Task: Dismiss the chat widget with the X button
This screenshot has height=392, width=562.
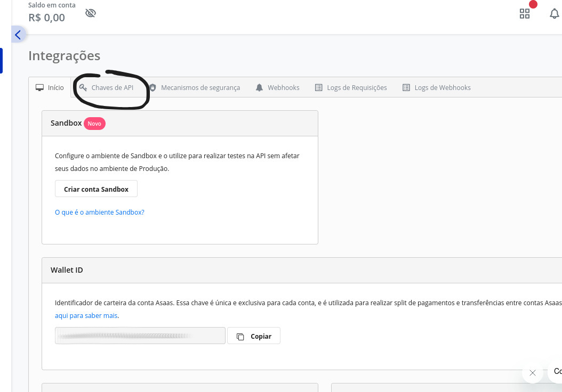Action: 533,373
